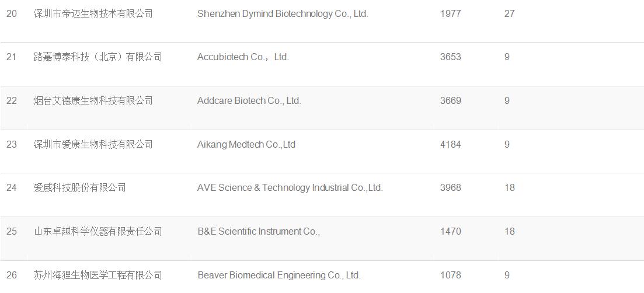
Task: Click Beaver Biomedical Engineering Co., Ltd. entry
Action: click(x=279, y=275)
